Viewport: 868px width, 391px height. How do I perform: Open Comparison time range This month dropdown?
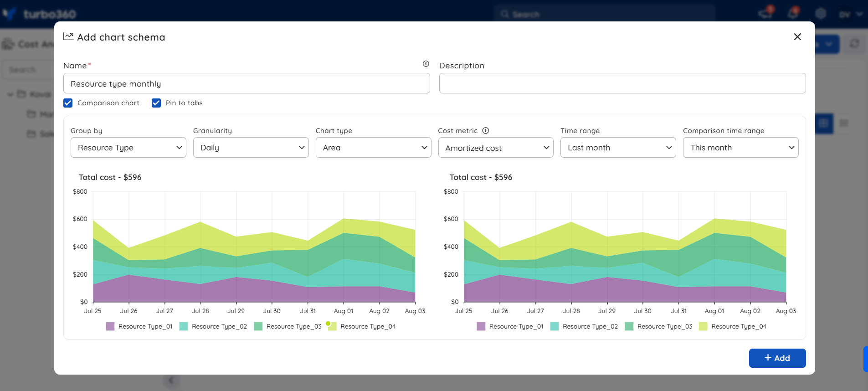tap(741, 148)
